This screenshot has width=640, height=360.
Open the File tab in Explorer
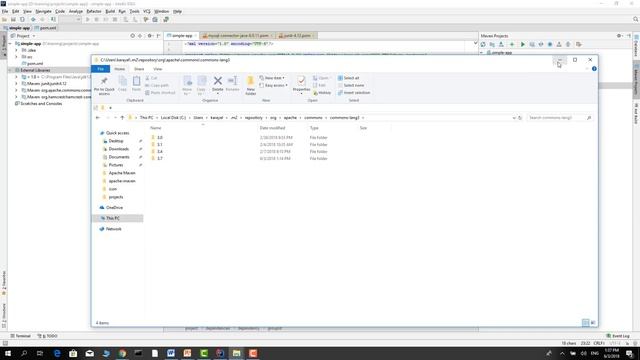(100, 69)
